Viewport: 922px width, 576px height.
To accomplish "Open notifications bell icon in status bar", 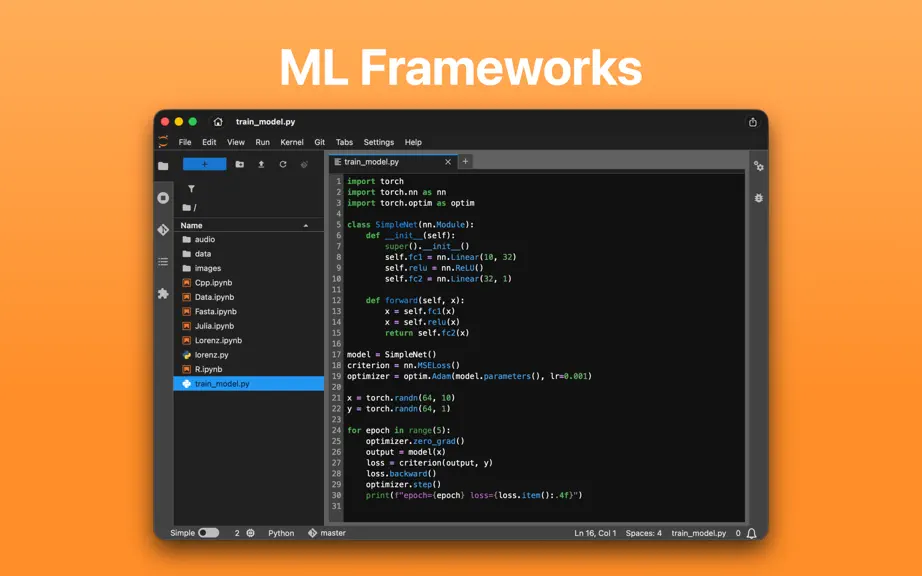I will (x=751, y=533).
